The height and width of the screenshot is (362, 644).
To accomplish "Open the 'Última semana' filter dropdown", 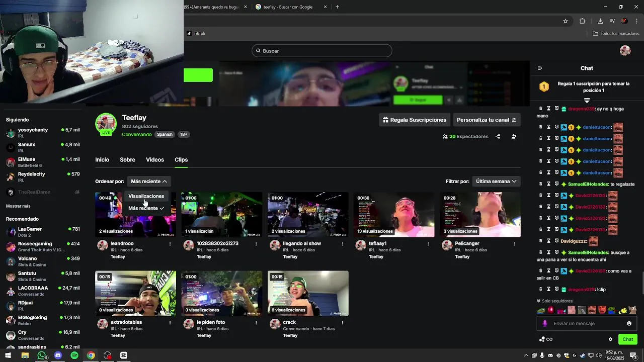I will [x=496, y=181].
